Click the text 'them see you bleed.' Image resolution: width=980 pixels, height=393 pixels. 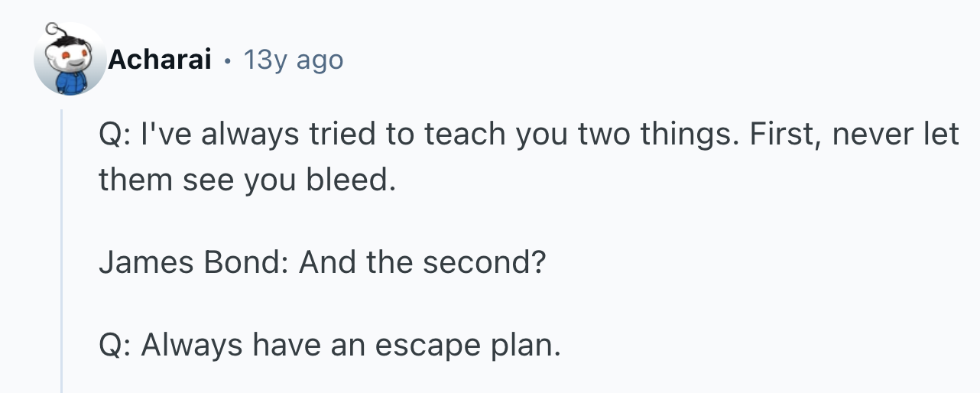[248, 180]
